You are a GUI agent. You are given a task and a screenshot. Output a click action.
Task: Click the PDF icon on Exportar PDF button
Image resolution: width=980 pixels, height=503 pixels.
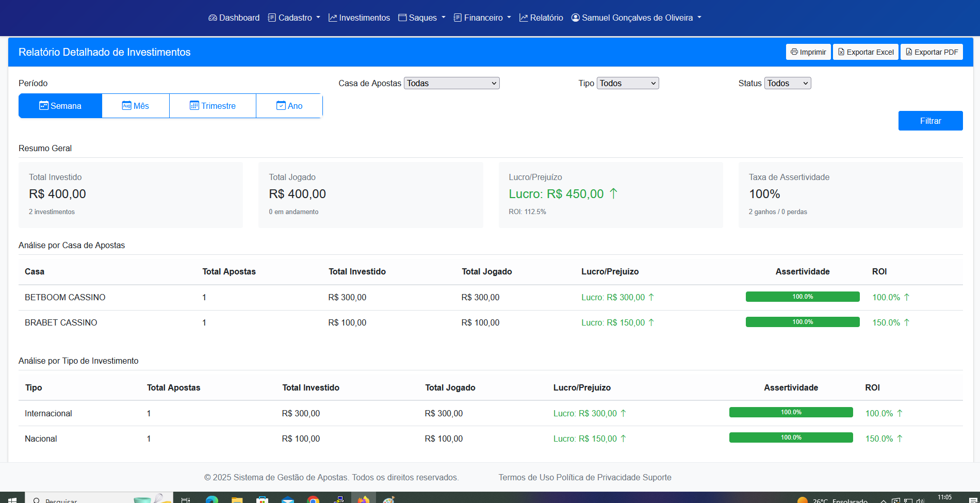click(x=909, y=52)
